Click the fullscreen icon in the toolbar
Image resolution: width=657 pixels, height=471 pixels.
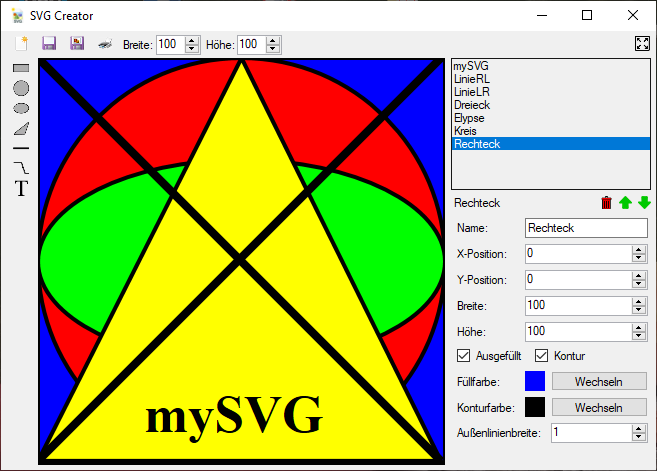[x=642, y=44]
